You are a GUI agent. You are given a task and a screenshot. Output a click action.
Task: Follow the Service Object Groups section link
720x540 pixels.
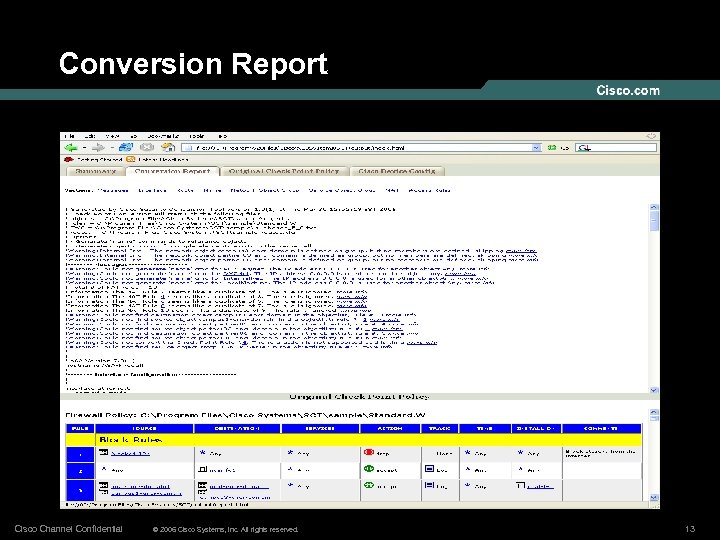342,190
